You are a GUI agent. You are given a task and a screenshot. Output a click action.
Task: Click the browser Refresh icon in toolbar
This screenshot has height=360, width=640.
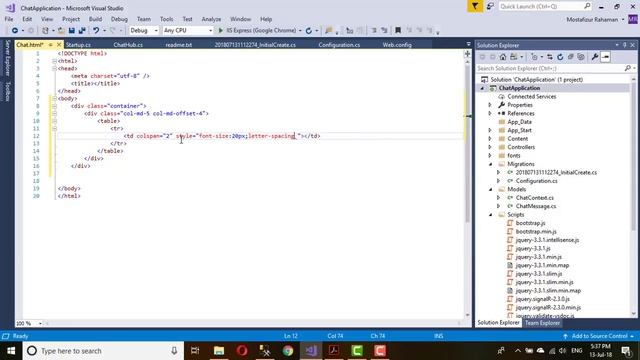click(x=309, y=31)
